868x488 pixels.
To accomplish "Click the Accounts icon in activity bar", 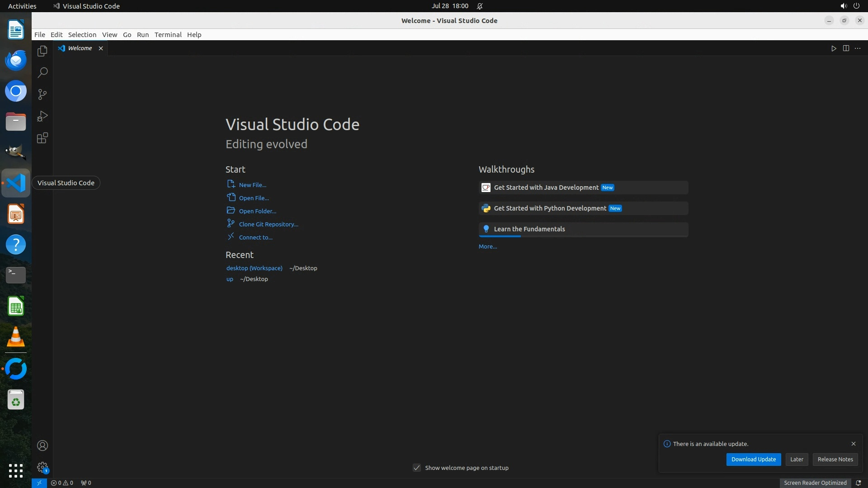I will (x=42, y=446).
